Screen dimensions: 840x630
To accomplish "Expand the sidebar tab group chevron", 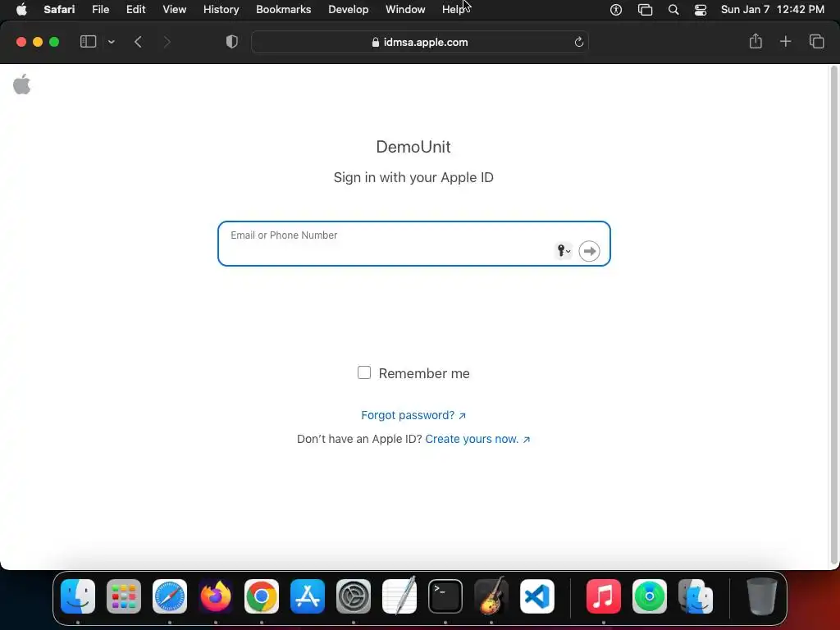I will 112,42.
